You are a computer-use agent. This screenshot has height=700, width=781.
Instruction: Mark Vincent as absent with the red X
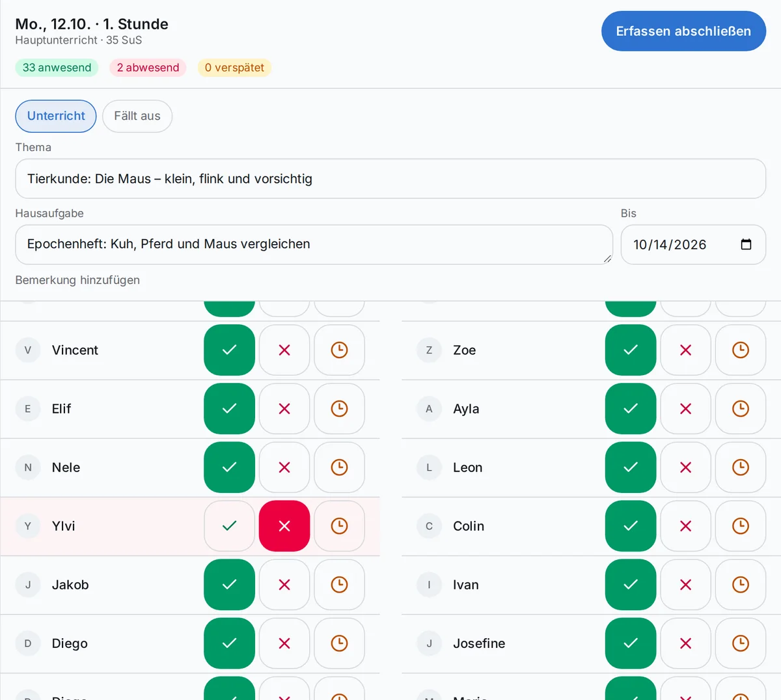pyautogui.click(x=284, y=350)
